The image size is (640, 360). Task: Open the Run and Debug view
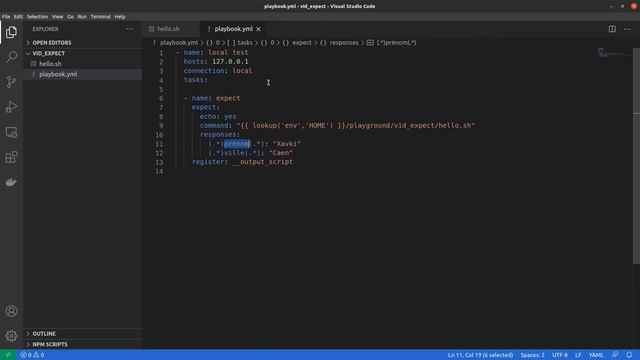tap(11, 107)
